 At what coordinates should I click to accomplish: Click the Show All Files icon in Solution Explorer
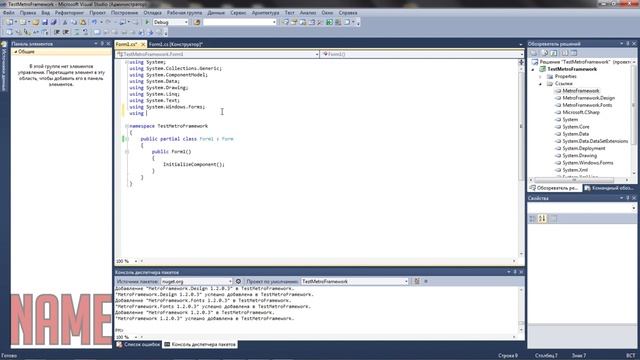click(x=544, y=53)
